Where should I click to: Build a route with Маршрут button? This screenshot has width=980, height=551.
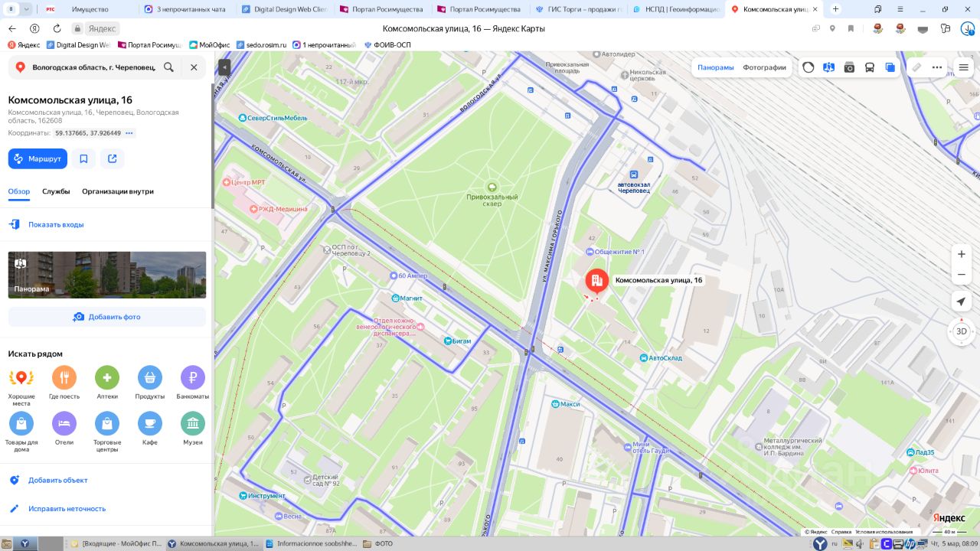38,158
